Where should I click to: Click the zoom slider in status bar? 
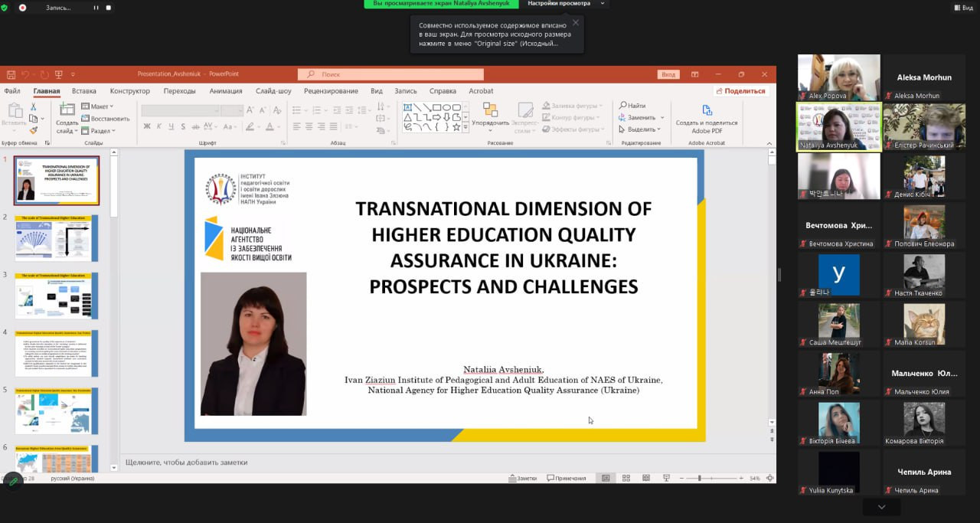(699, 479)
